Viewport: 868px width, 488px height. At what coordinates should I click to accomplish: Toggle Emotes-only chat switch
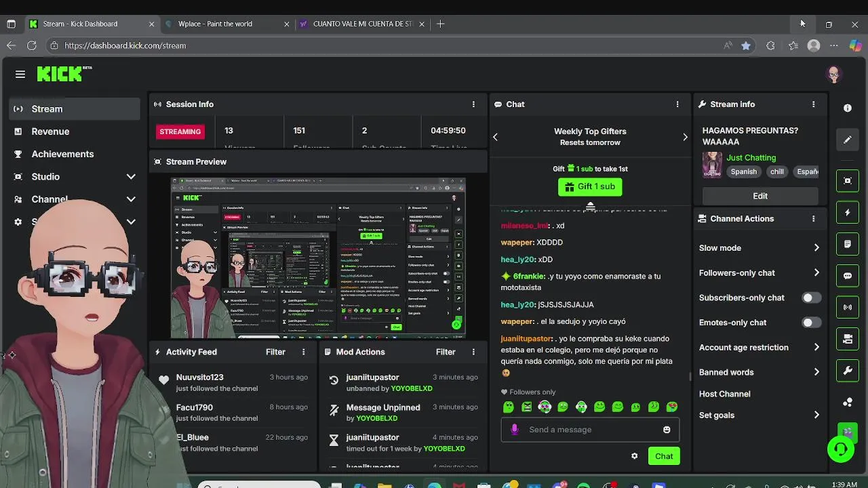pos(811,323)
